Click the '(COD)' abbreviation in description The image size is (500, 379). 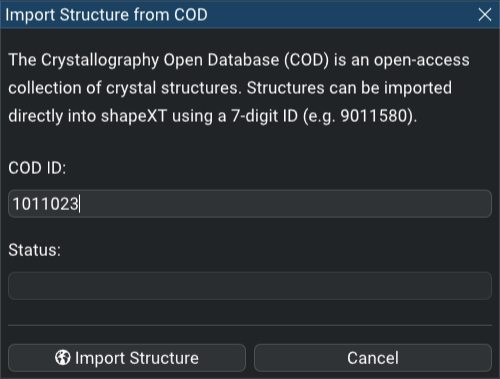[x=307, y=60]
